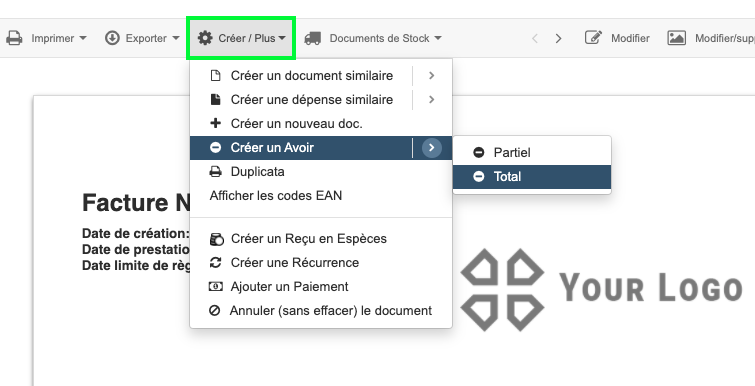Click the filled file icon of Créer une dépense similaire
The image size is (755, 386).
[216, 100]
